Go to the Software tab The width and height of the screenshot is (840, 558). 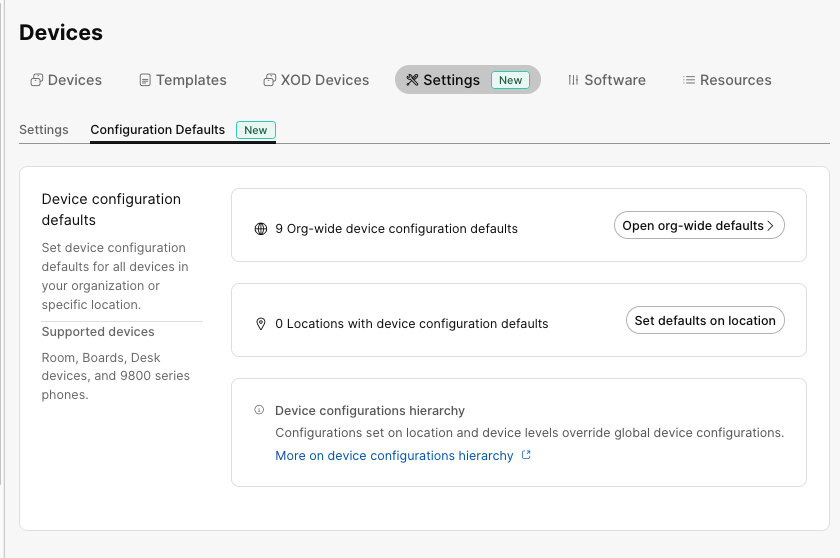click(x=614, y=80)
